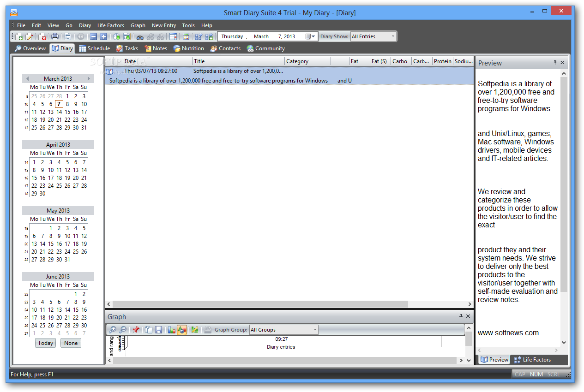This screenshot has height=392, width=584.
Task: Delete entry using the red X icon
Action: 42,37
